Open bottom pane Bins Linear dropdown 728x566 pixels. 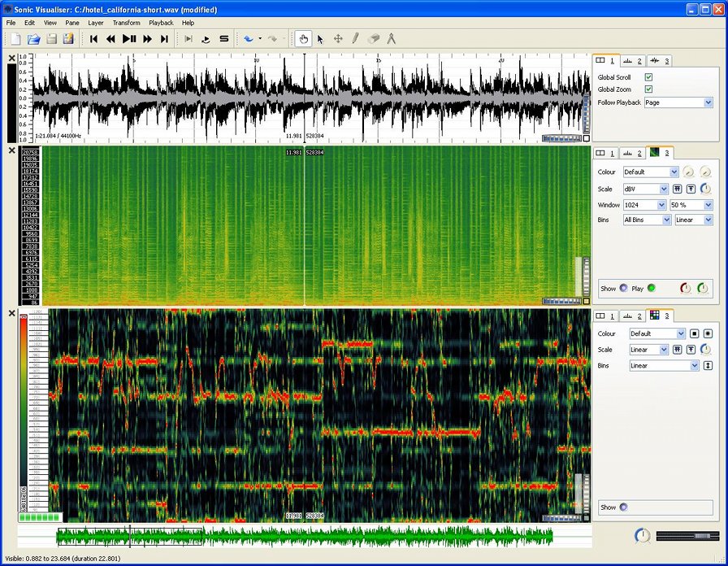664,366
